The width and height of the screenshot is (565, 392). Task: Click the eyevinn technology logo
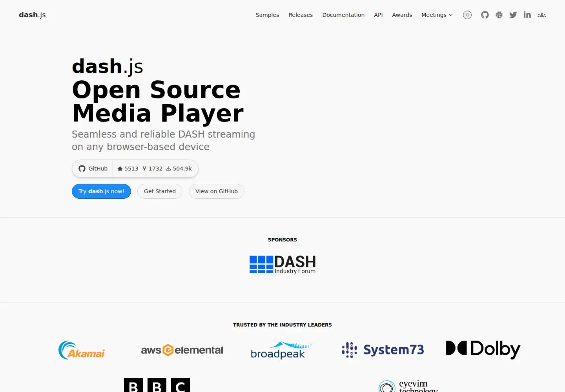[x=408, y=386]
